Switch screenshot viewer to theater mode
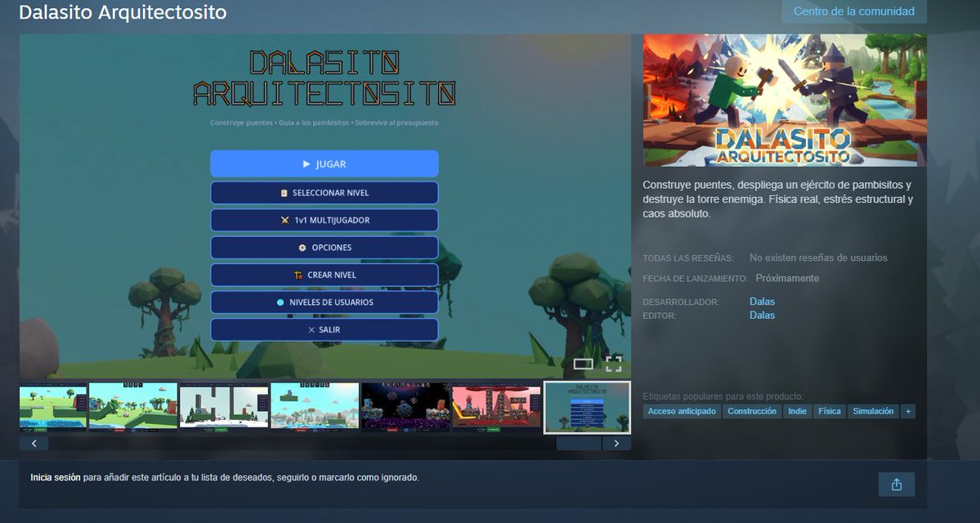Screen dimensions: 980x523 point(583,364)
